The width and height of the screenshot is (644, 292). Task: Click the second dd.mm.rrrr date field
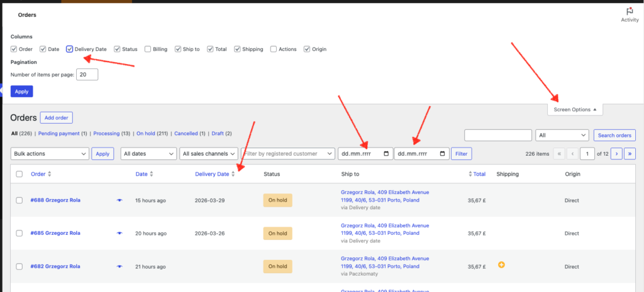421,154
